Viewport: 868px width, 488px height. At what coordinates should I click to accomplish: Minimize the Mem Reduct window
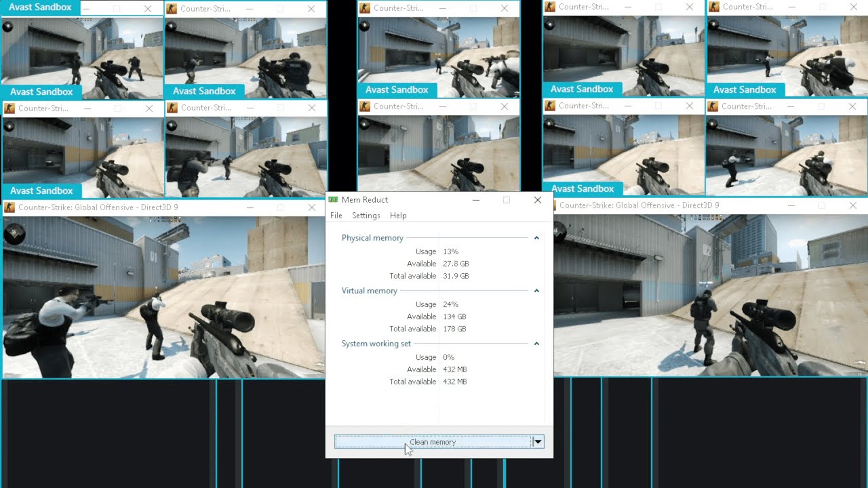tap(475, 200)
